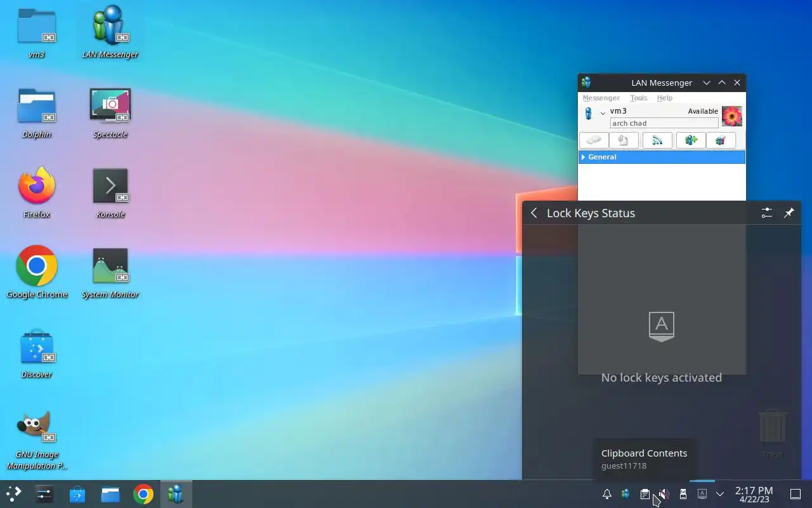Open Discover from the taskbar
The height and width of the screenshot is (508, 812).
(x=77, y=494)
